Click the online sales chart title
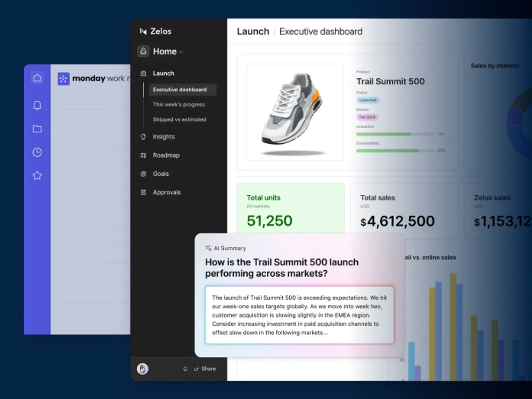This screenshot has height=399, width=532. pyautogui.click(x=430, y=257)
